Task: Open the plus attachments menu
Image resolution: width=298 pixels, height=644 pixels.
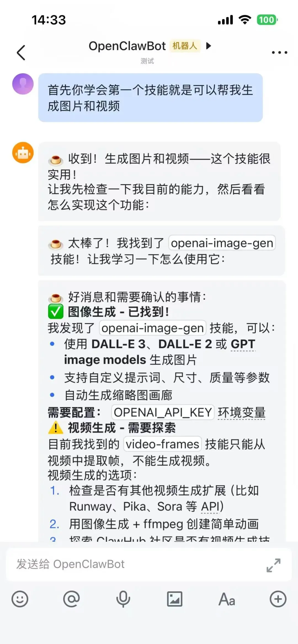Action: (x=278, y=599)
